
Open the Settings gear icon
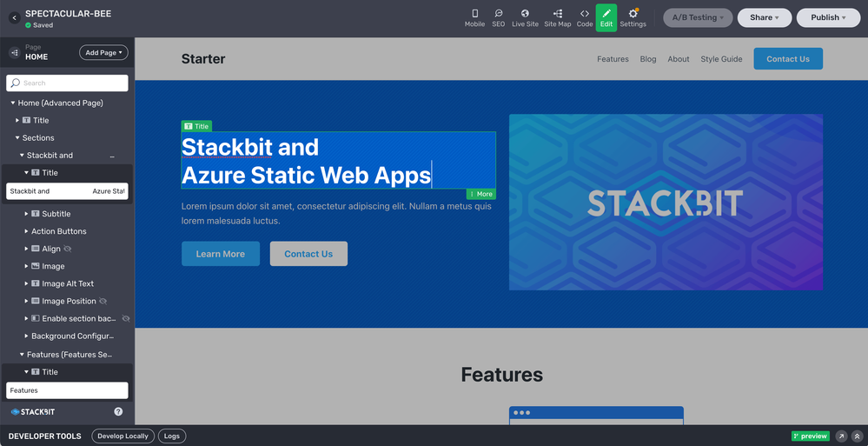coord(633,17)
